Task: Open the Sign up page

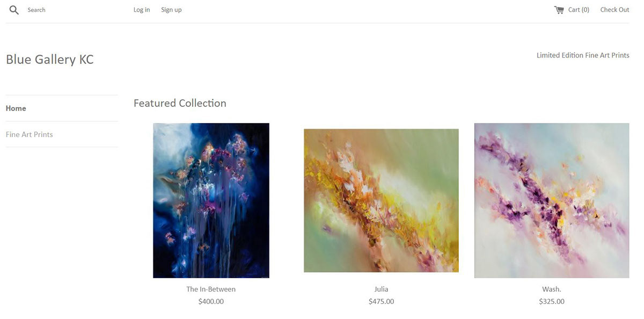Action: point(171,10)
